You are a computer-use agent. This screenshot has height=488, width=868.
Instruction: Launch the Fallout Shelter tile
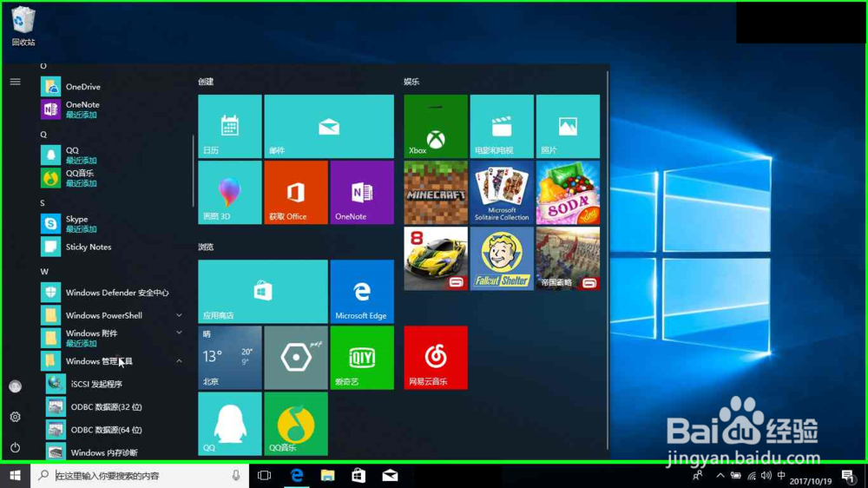[502, 259]
